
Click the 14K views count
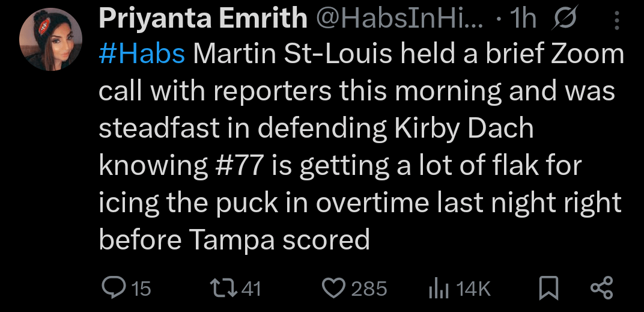coord(473,289)
